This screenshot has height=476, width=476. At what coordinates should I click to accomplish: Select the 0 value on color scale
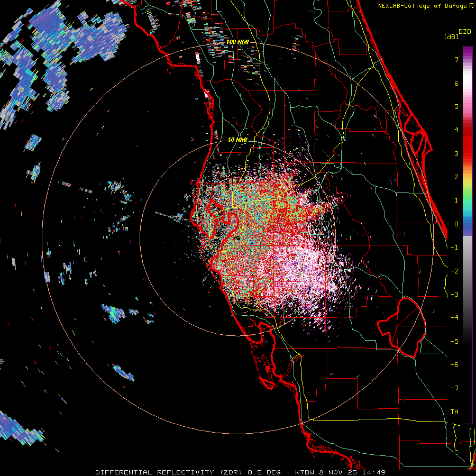click(456, 224)
